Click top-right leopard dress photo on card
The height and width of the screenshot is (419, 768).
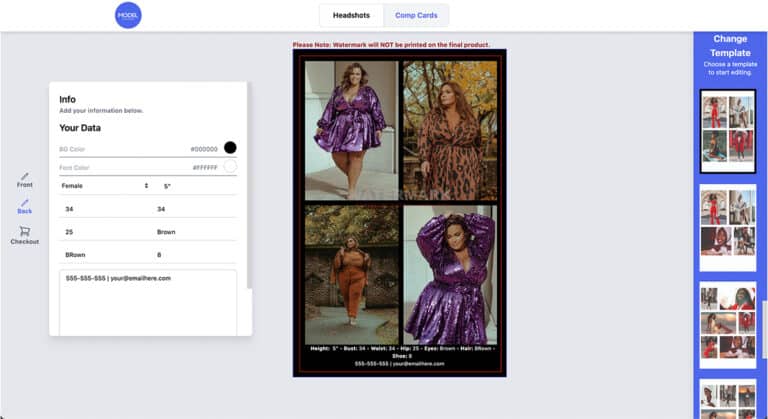450,130
